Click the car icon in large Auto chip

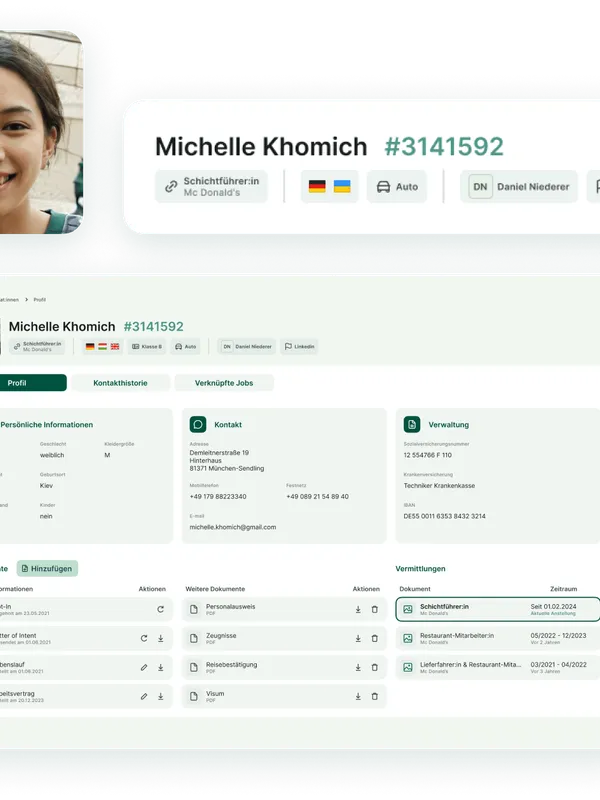click(383, 187)
